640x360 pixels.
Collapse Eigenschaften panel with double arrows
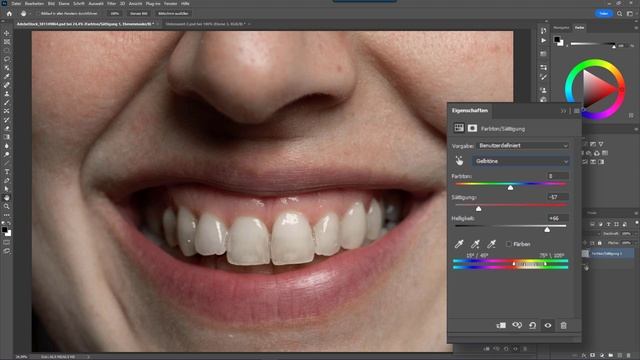[563, 111]
